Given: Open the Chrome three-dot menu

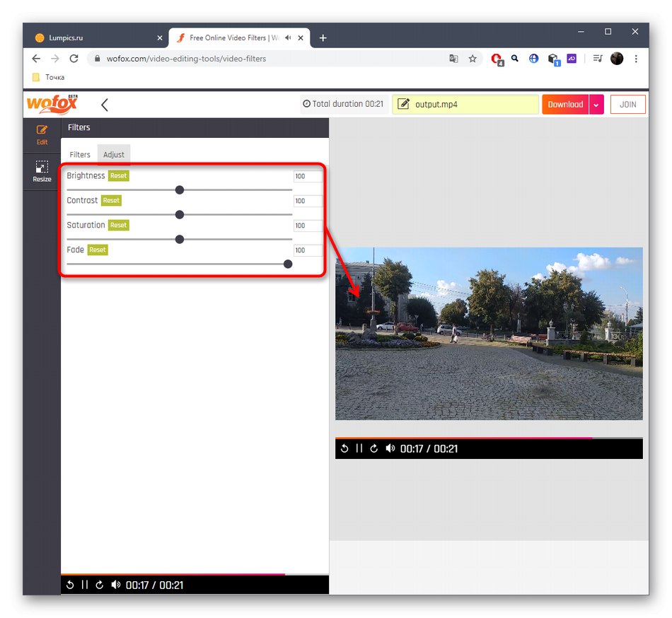Looking at the screenshot, I should click(x=636, y=59).
